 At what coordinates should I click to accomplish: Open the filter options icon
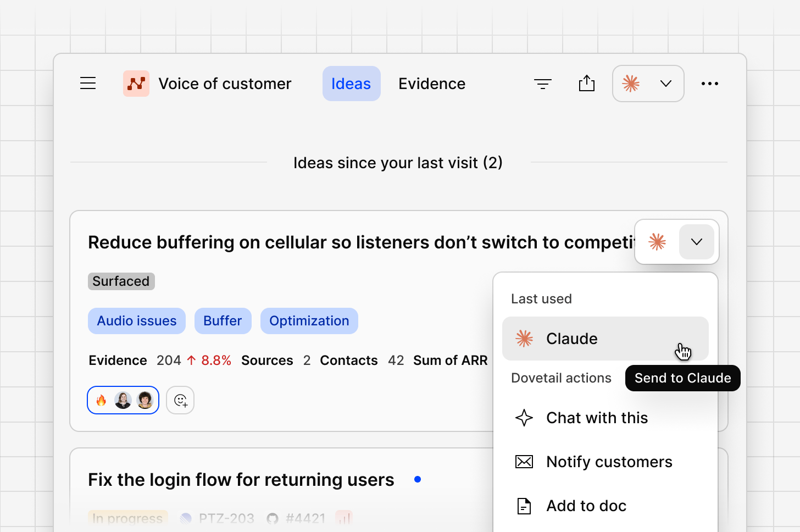pyautogui.click(x=543, y=84)
